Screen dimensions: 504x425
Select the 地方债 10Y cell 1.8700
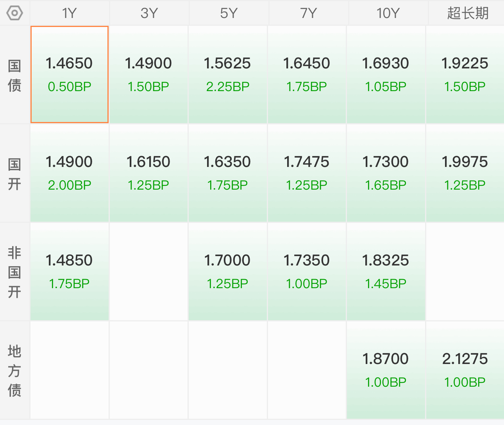click(386, 370)
